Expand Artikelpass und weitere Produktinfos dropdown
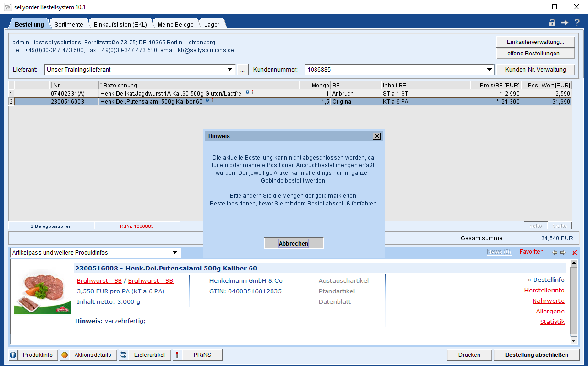Screen dimensions: 588x366 175,253
